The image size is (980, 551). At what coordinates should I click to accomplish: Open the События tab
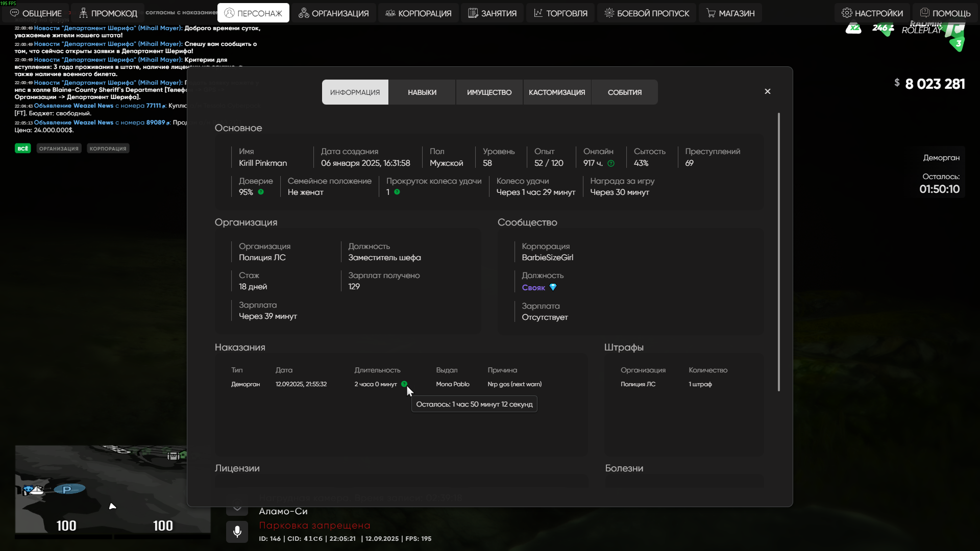(624, 92)
